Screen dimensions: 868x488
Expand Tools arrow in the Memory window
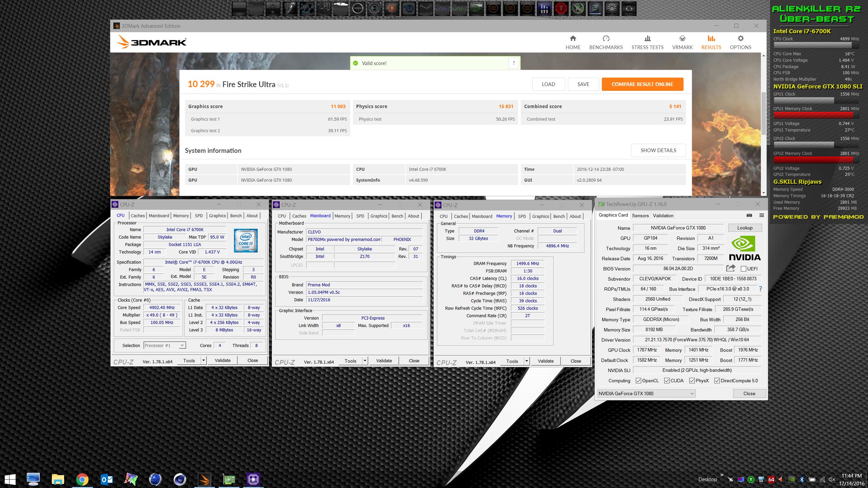527,361
